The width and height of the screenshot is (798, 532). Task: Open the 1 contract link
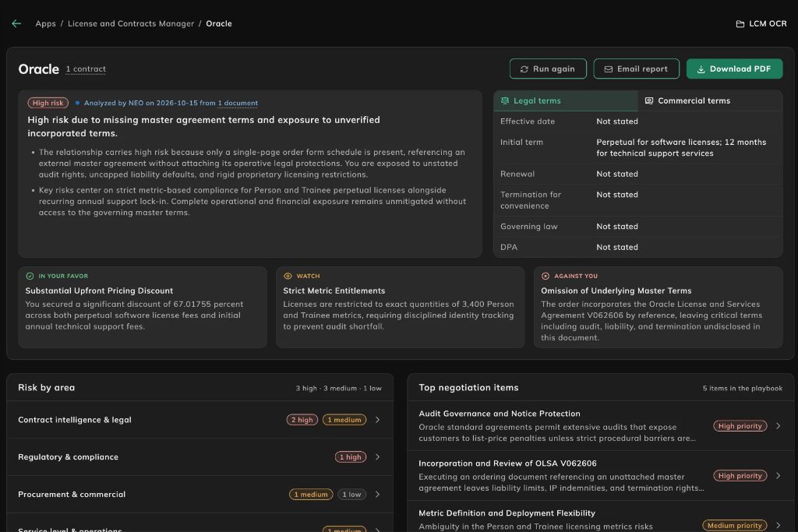(x=86, y=69)
